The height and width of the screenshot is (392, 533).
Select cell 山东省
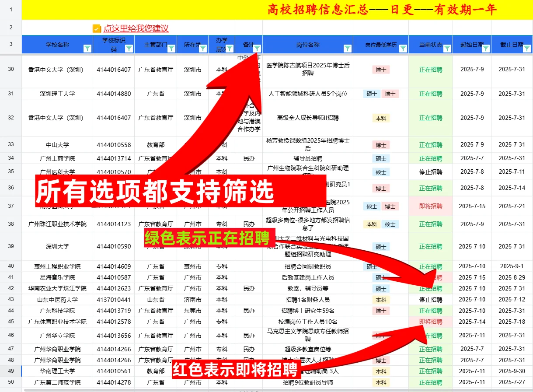click(156, 300)
